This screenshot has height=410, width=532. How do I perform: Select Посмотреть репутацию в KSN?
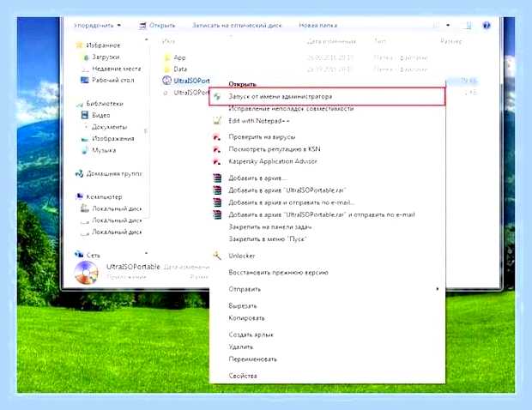coord(275,149)
